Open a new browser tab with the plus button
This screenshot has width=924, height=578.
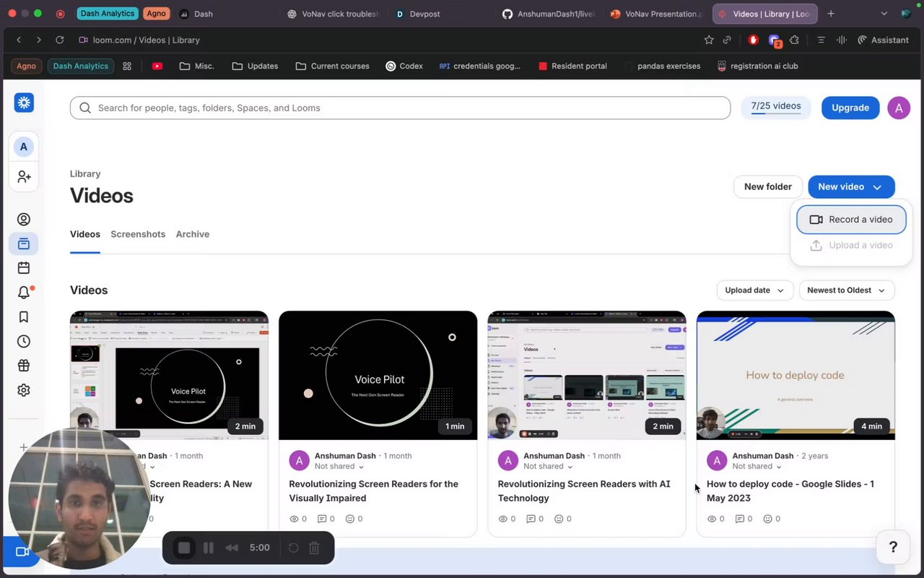831,14
